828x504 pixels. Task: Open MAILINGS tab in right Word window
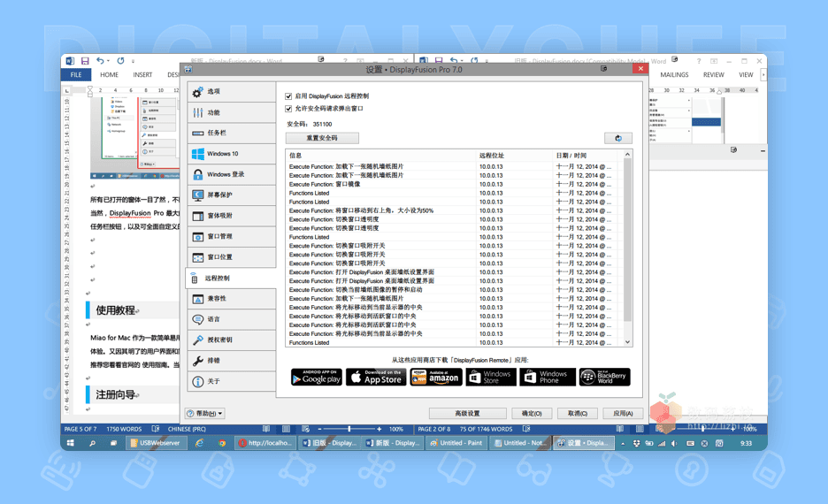click(x=674, y=75)
